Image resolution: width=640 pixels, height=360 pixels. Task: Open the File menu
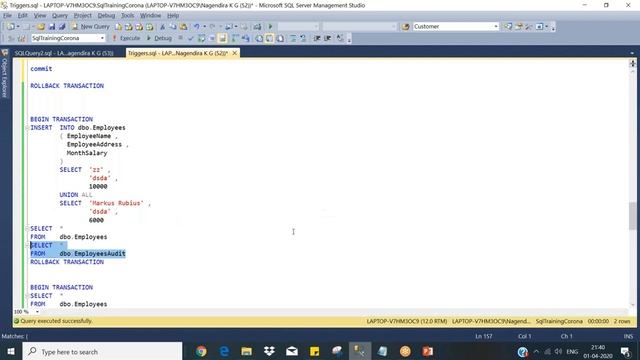coord(7,16)
